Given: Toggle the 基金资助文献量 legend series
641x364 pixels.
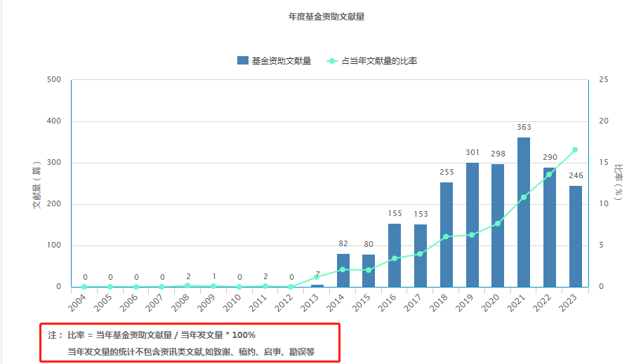Looking at the screenshot, I should [x=274, y=61].
